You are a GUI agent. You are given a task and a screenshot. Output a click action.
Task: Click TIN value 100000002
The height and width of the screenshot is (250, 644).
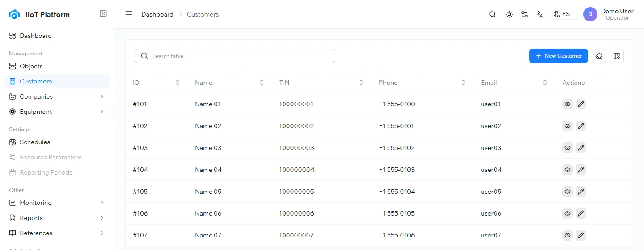[x=297, y=126]
